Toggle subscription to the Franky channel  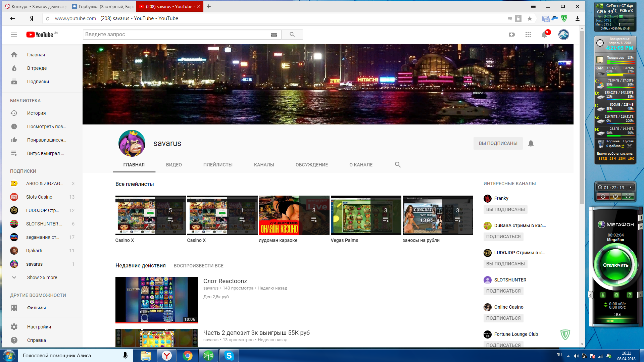click(x=505, y=209)
